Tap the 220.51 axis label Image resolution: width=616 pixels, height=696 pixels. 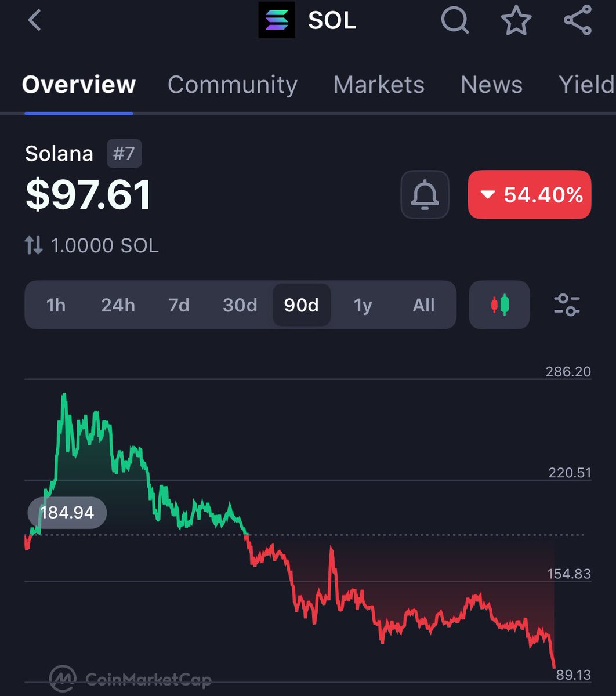coord(570,473)
